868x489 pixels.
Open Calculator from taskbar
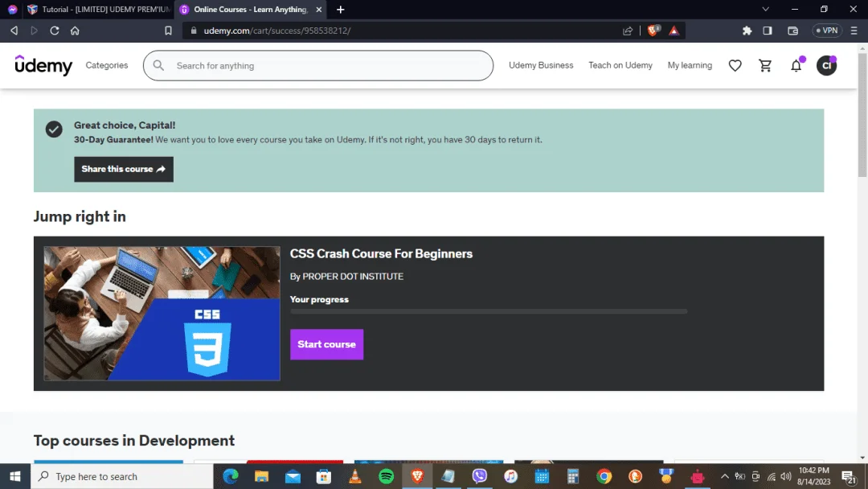(x=573, y=476)
